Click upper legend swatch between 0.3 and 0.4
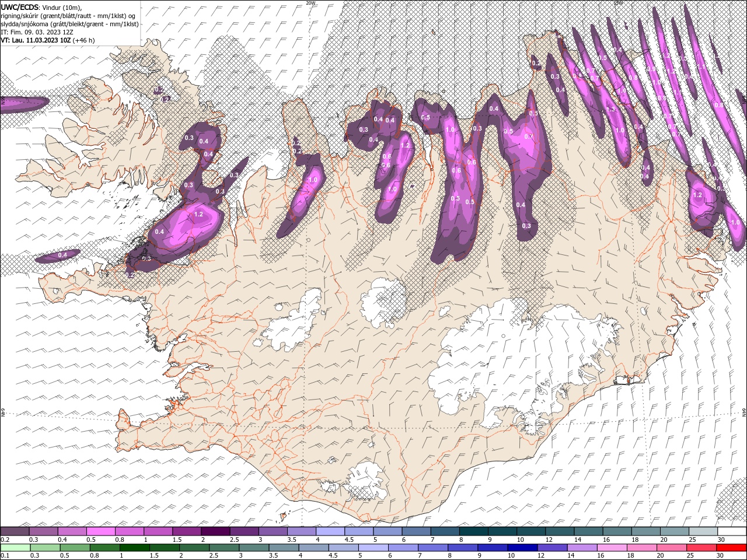Viewport: 747px width, 560px height. pyautogui.click(x=44, y=531)
